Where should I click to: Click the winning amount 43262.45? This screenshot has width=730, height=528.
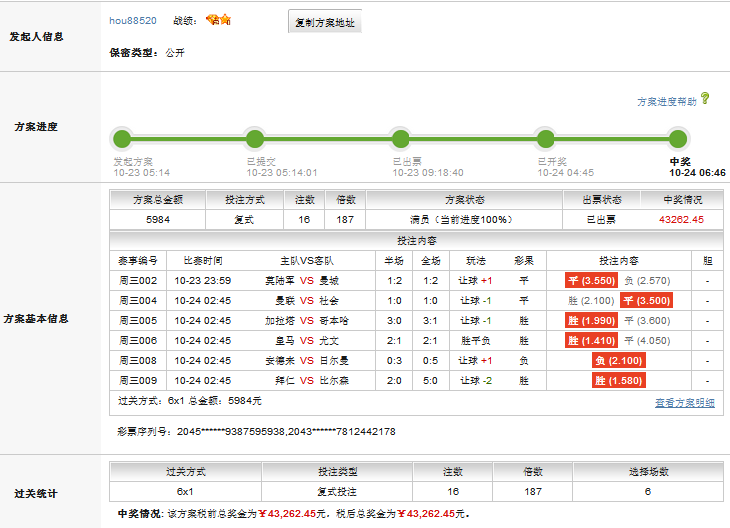click(x=682, y=219)
